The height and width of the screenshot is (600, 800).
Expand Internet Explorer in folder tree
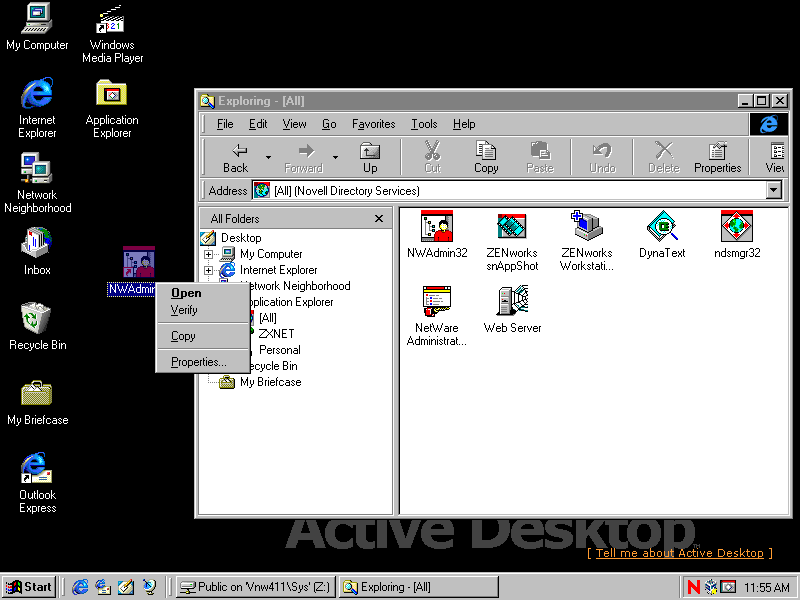point(208,270)
